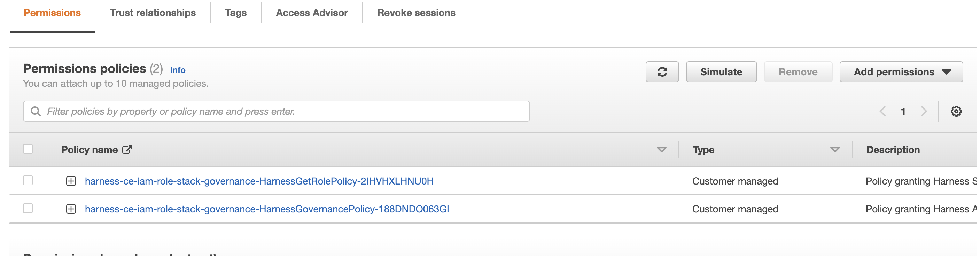
Task: Check the HarnessGovernancePolicy row checkbox
Action: 28,208
